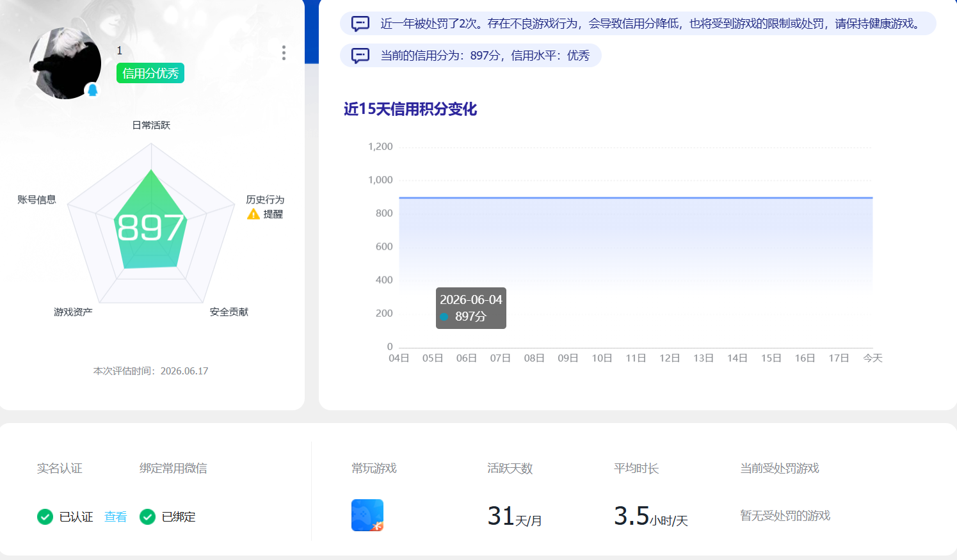The width and height of the screenshot is (957, 560).
Task: Click the 3.5小时/天 average duration value
Action: (651, 516)
